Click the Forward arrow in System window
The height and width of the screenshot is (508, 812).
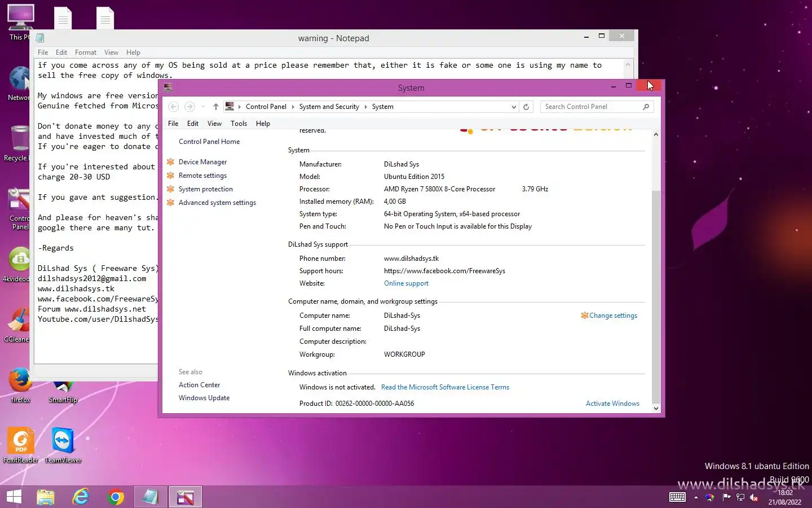[189, 107]
